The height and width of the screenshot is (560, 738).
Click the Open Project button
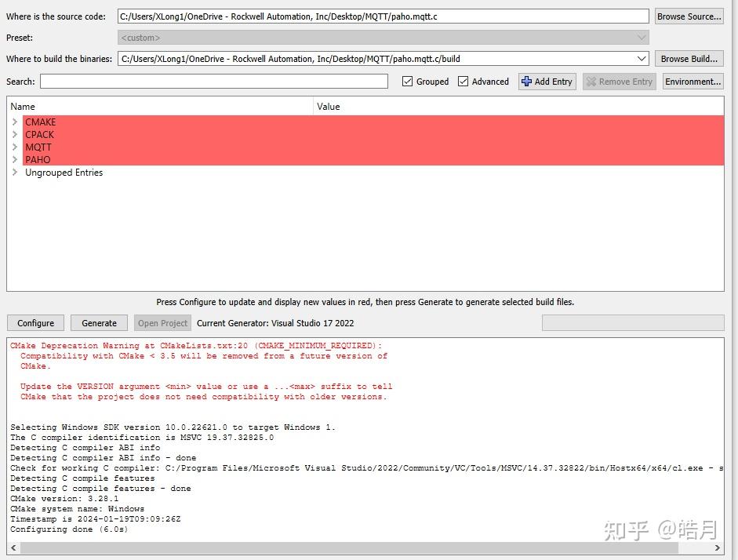click(x=162, y=323)
